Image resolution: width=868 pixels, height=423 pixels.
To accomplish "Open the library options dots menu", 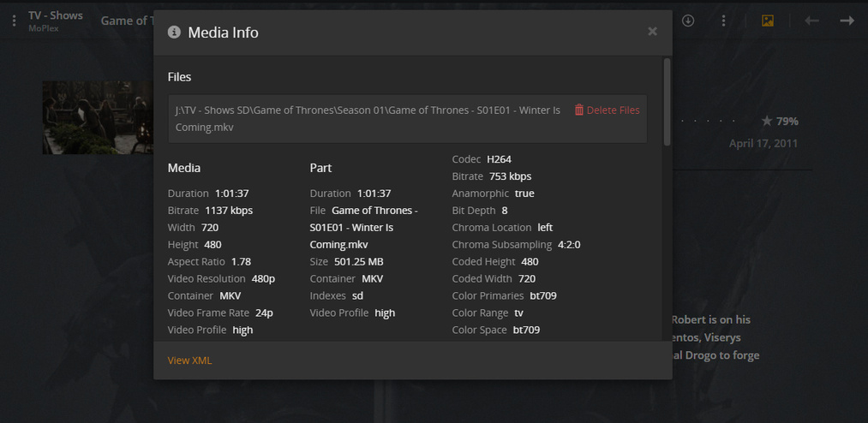I will click(14, 21).
